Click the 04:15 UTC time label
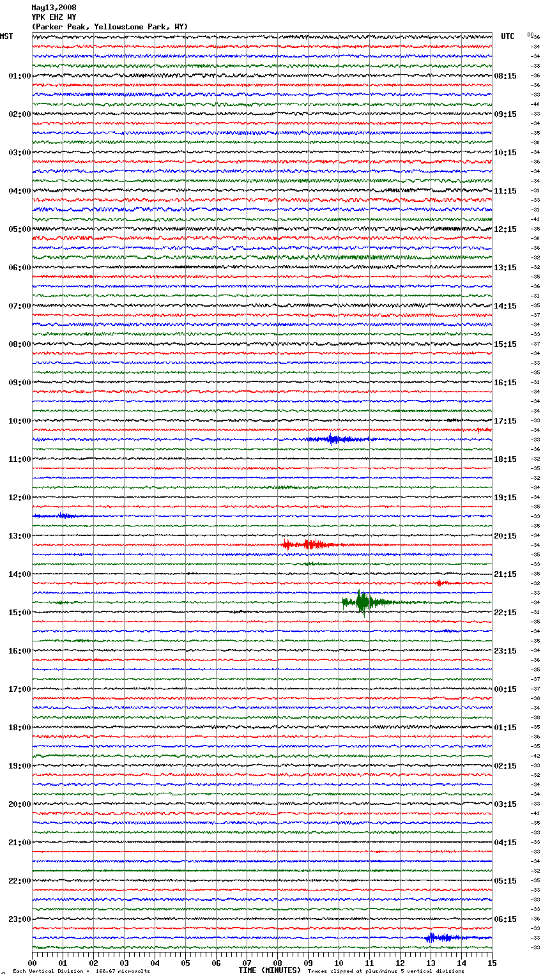 pos(505,843)
